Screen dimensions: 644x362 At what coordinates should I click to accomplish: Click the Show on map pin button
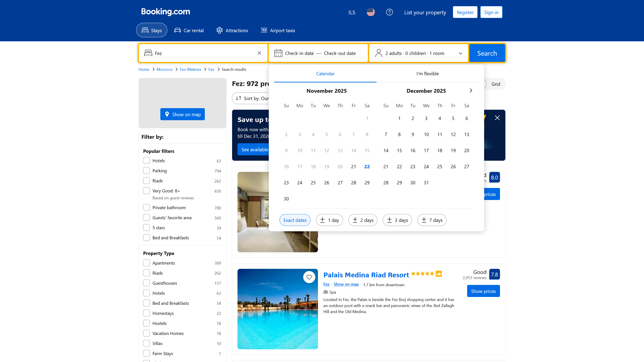click(x=182, y=114)
